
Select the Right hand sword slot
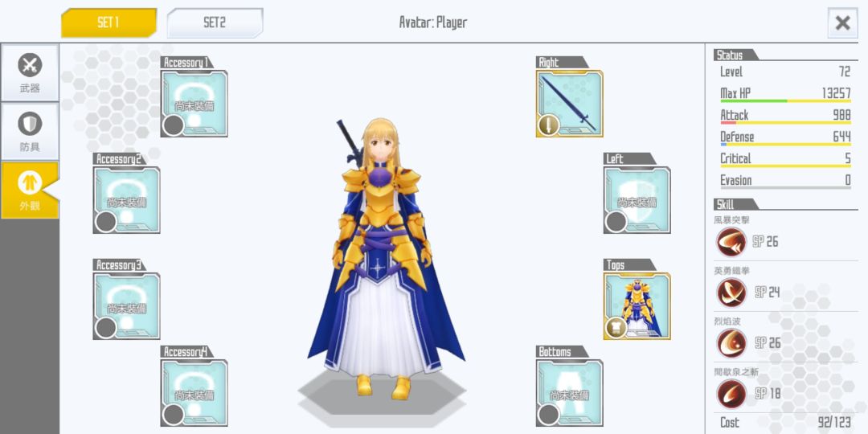tap(570, 104)
